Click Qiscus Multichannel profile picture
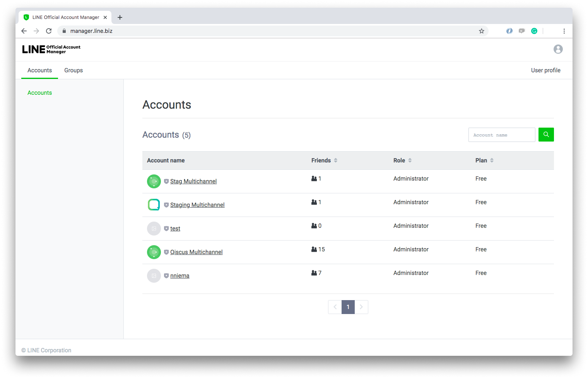This screenshot has height=379, width=588. 154,252
